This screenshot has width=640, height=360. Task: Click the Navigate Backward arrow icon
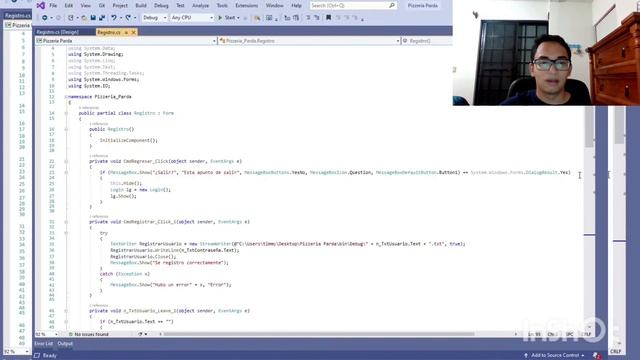(44, 18)
